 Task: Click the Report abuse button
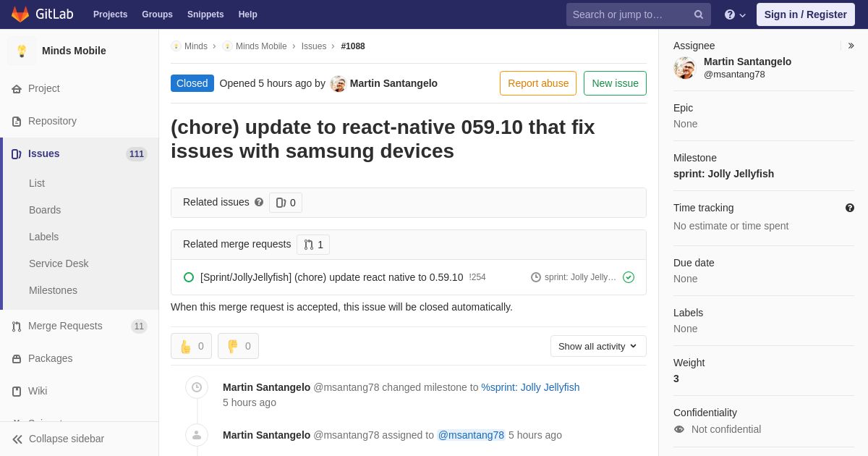pyautogui.click(x=538, y=83)
